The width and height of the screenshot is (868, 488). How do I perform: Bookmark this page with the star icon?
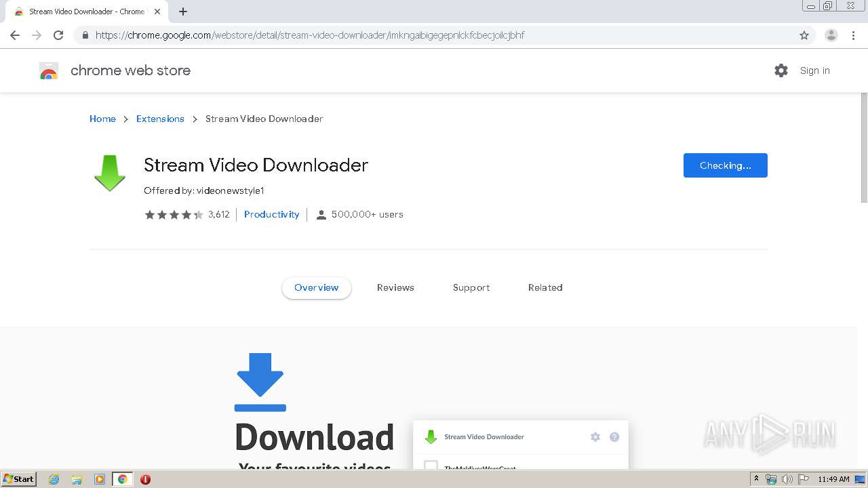coord(804,35)
